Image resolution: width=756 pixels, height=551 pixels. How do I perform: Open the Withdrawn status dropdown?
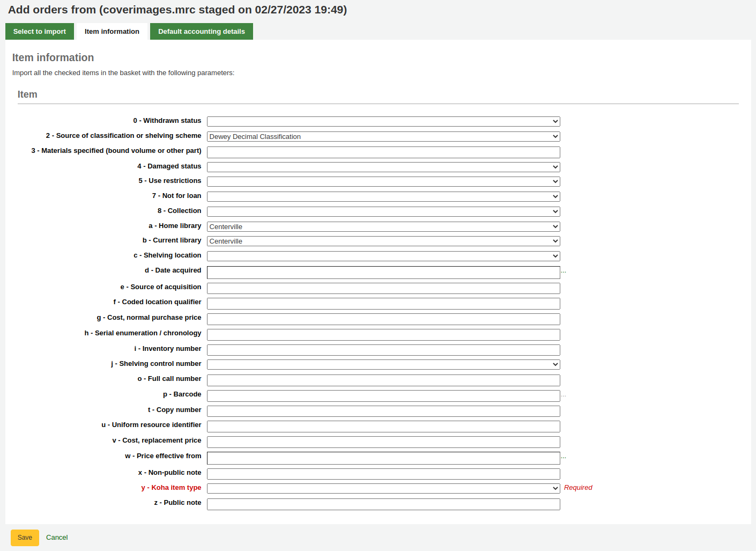(x=383, y=121)
